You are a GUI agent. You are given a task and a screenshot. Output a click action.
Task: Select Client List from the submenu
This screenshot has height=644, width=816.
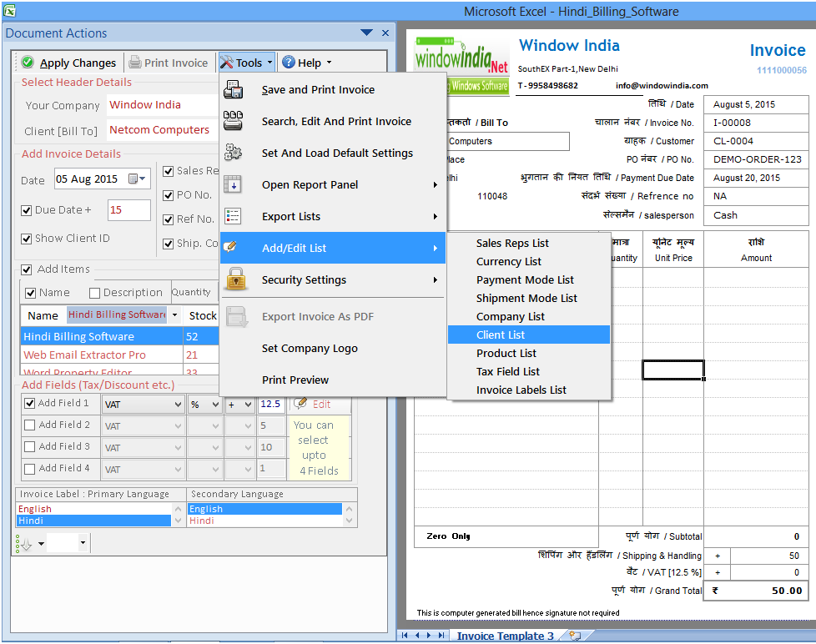[x=529, y=335]
